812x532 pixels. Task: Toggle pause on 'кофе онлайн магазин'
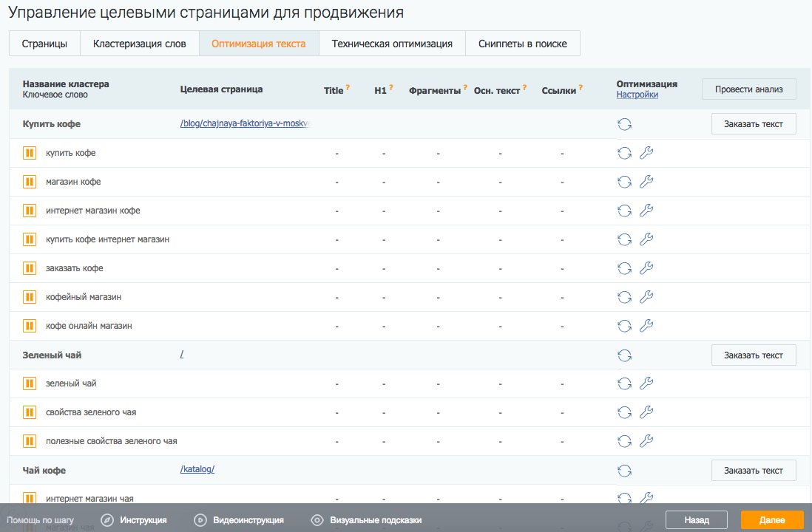tap(30, 326)
